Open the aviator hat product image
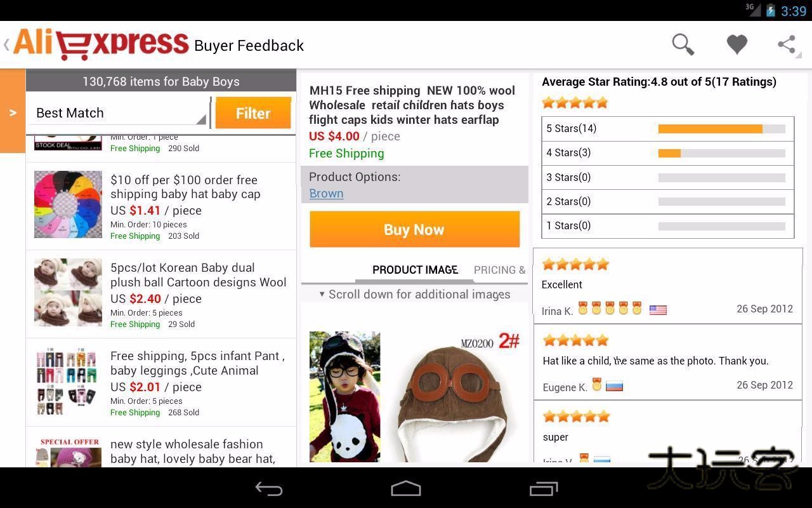The height and width of the screenshot is (508, 812). [457, 397]
